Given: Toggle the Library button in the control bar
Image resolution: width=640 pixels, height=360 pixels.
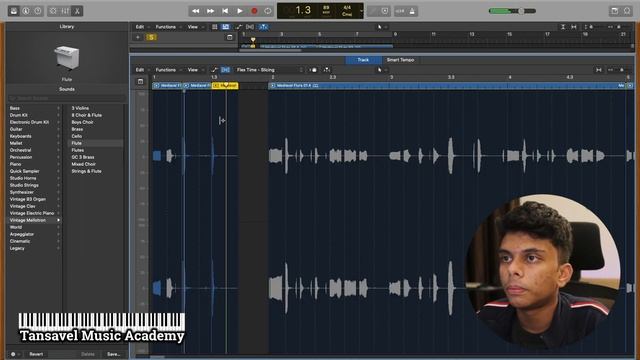Looking at the screenshot, I should click(14, 11).
